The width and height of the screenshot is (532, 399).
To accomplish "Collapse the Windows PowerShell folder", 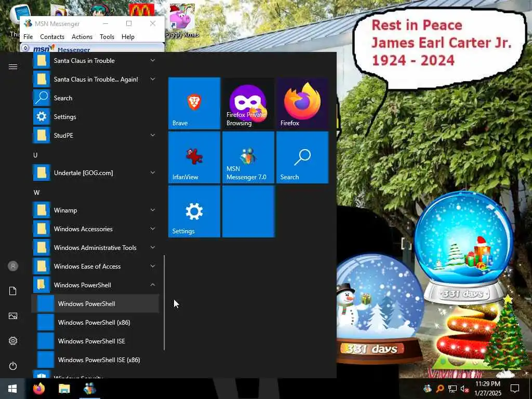I will click(96, 285).
